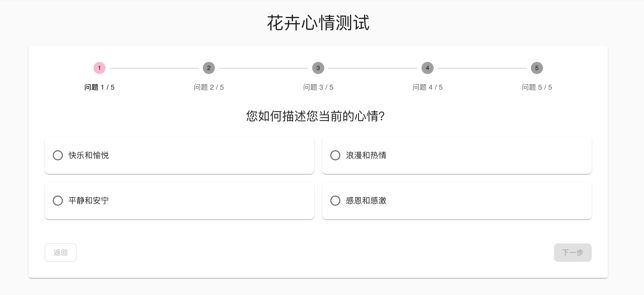Click the step 5 circle icon

tap(537, 68)
